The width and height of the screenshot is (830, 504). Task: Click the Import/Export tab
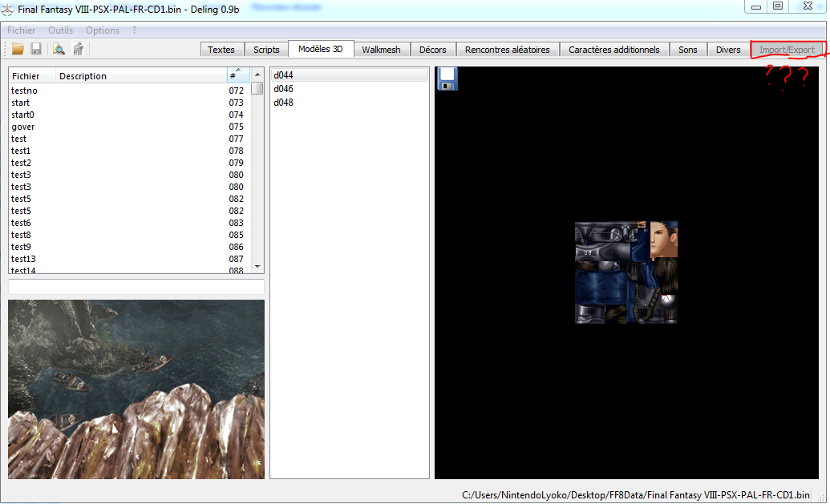coord(787,50)
